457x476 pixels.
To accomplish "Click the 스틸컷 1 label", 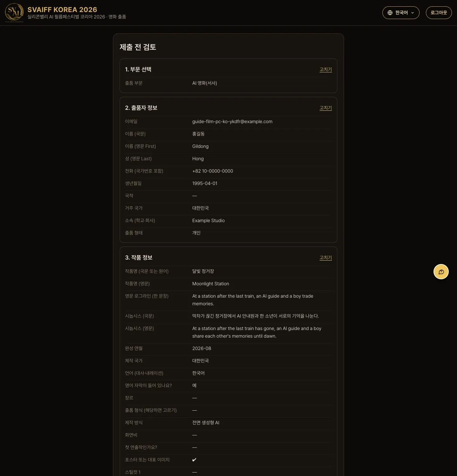I will pos(133,472).
